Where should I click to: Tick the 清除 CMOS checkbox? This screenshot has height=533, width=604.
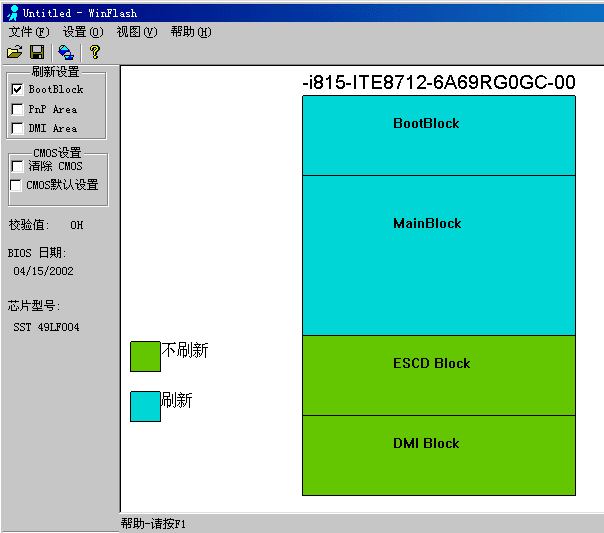click(x=17, y=166)
